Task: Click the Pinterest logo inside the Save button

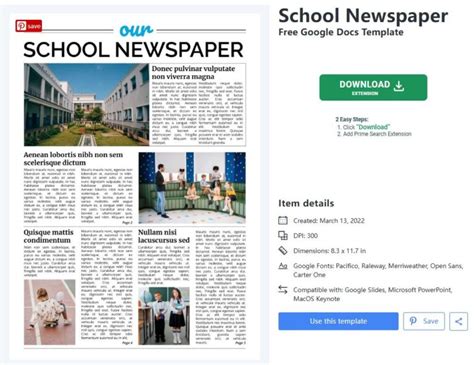Action: click(413, 321)
